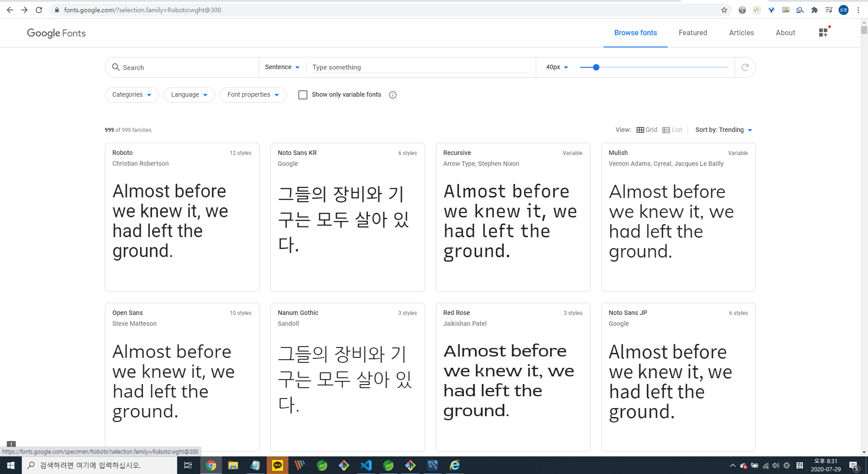Open the Sentence preview type dropdown
Image resolution: width=868 pixels, height=474 pixels.
point(283,67)
